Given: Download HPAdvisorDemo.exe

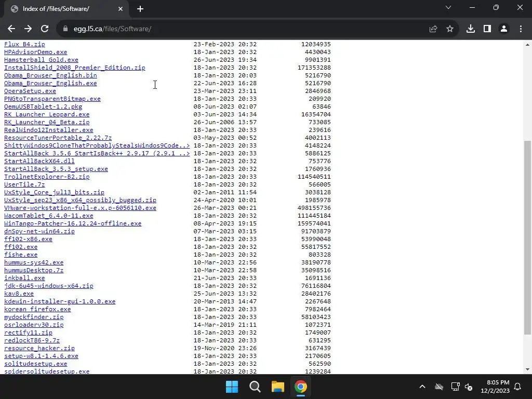Looking at the screenshot, I should click(x=36, y=52).
